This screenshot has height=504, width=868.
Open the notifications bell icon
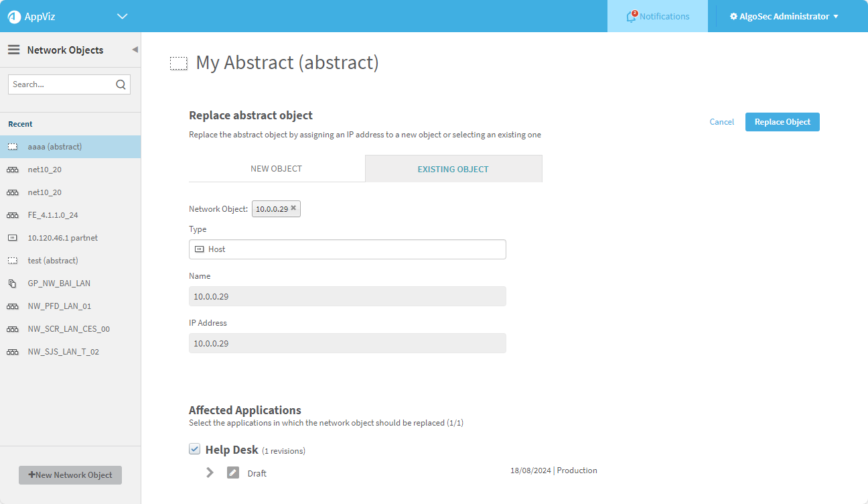(631, 17)
